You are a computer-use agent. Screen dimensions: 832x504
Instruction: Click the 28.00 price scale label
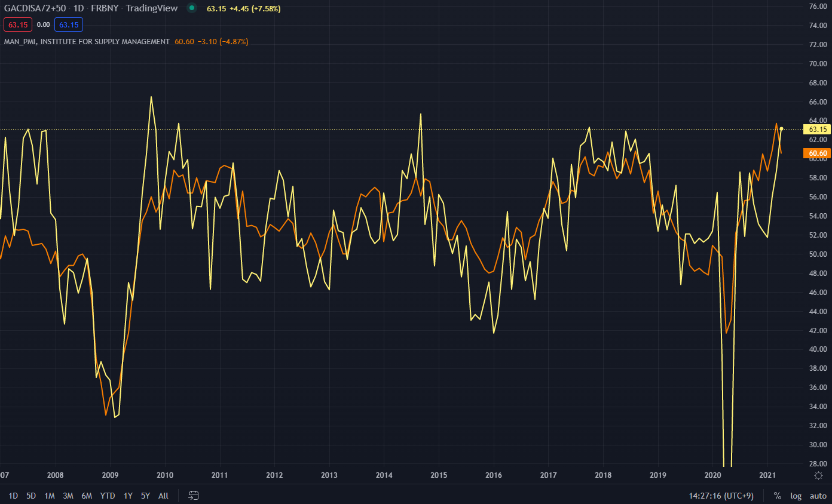pos(817,464)
